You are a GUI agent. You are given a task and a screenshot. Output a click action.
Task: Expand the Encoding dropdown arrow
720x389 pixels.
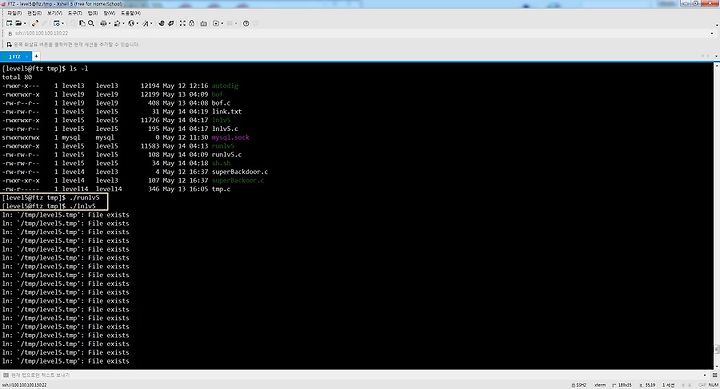(137, 23)
